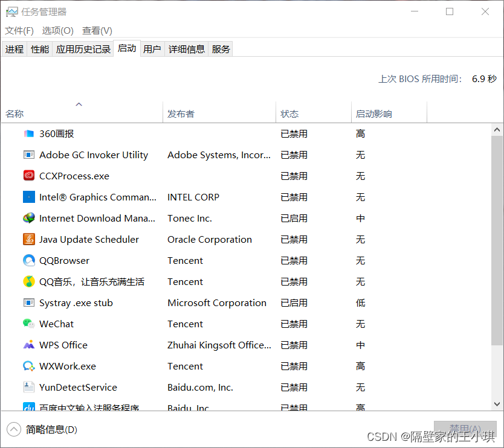Switch to the 详细信息 tab
The height and width of the screenshot is (448, 504).
click(187, 49)
